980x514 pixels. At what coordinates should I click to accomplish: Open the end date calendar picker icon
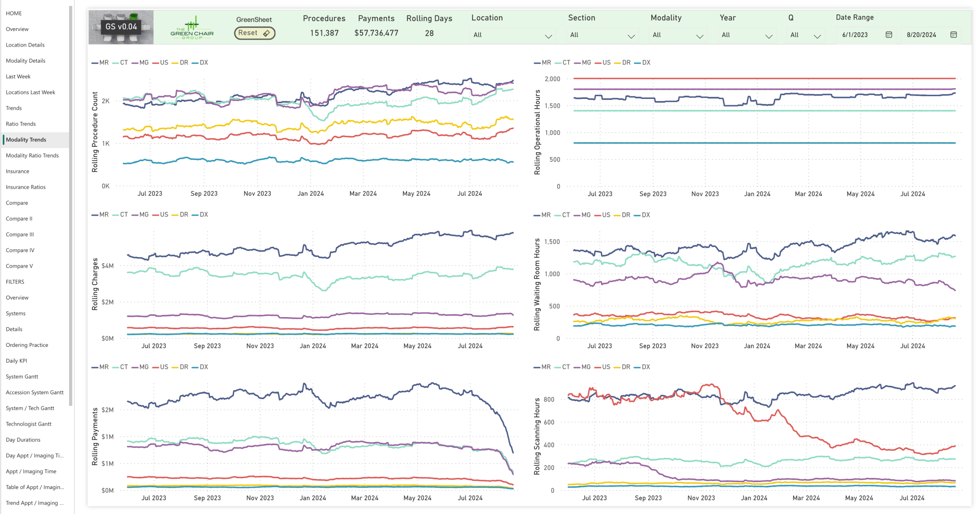pyautogui.click(x=953, y=35)
